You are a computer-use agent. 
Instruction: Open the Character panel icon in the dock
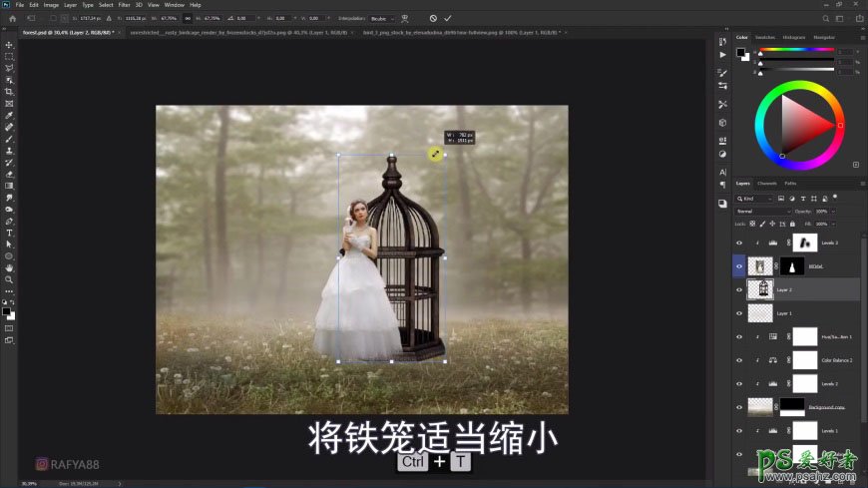pos(722,173)
